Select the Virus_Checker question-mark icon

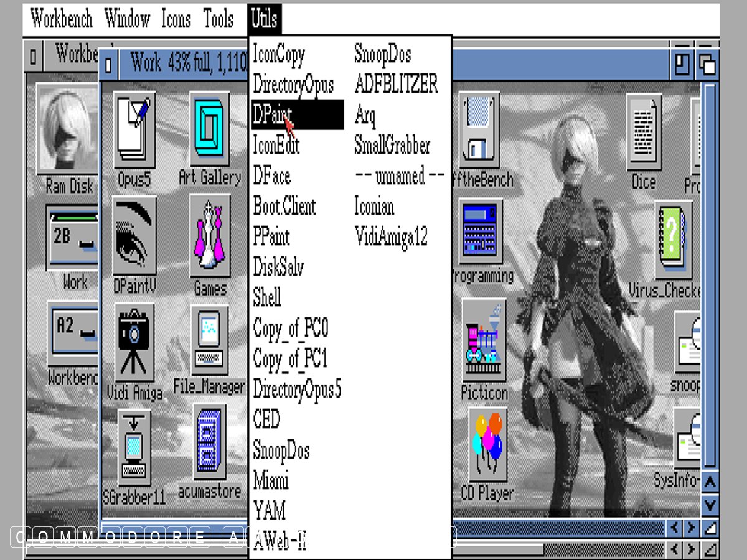(674, 240)
